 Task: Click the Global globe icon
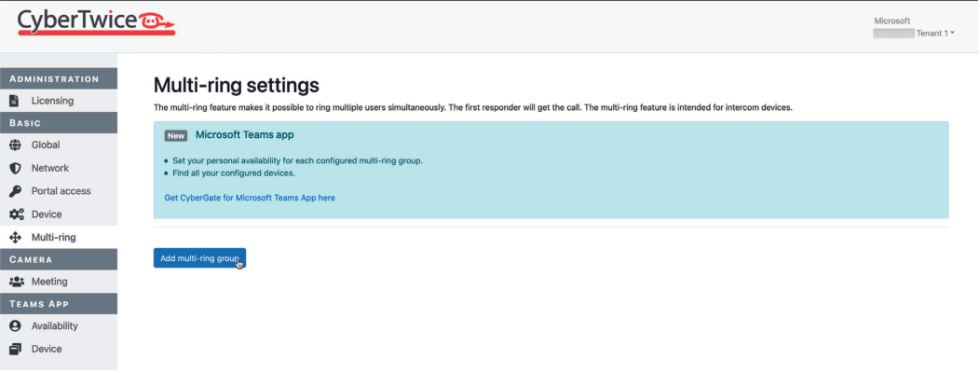tap(16, 145)
